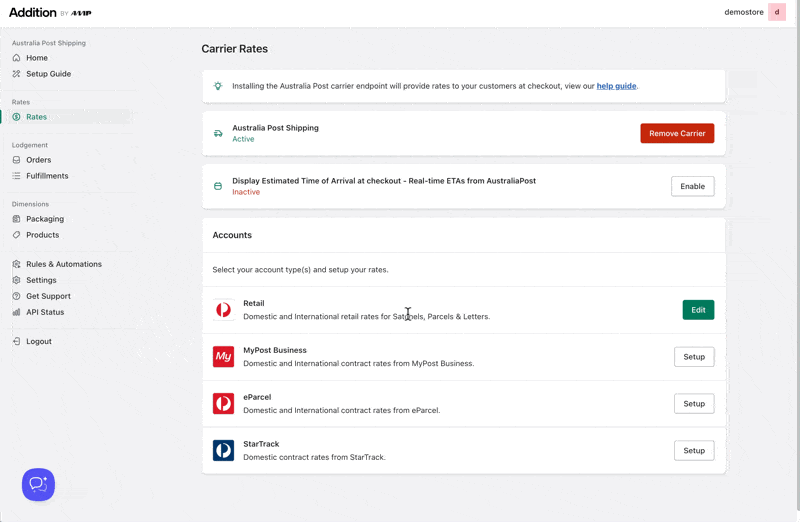Viewport: 800px width, 522px height.
Task: Click the MyPost Business logo
Action: pos(223,357)
